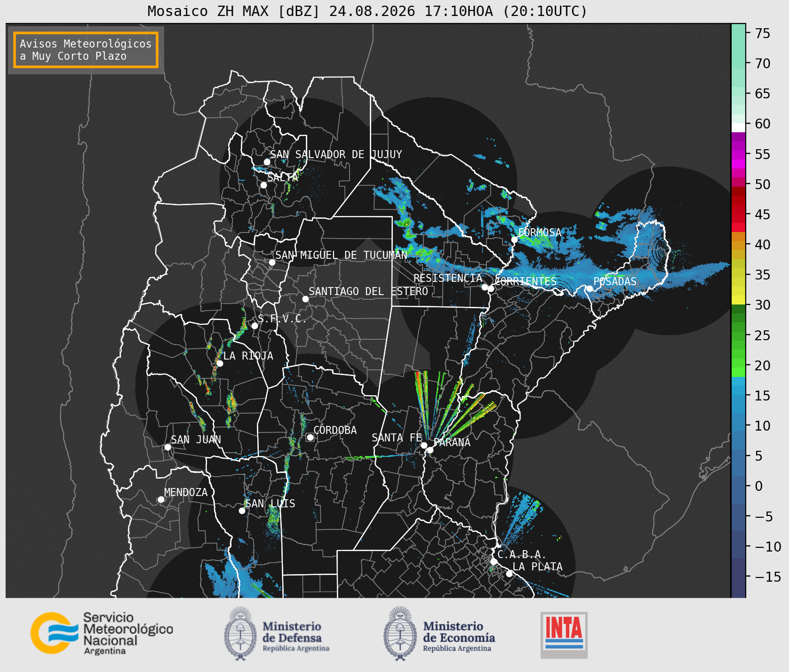Click the Posadas city marker dot
The image size is (789, 672).
pyautogui.click(x=590, y=288)
